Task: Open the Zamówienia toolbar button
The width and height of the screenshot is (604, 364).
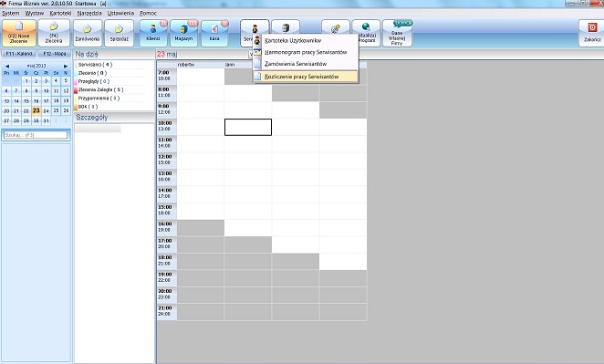Action: tap(88, 33)
